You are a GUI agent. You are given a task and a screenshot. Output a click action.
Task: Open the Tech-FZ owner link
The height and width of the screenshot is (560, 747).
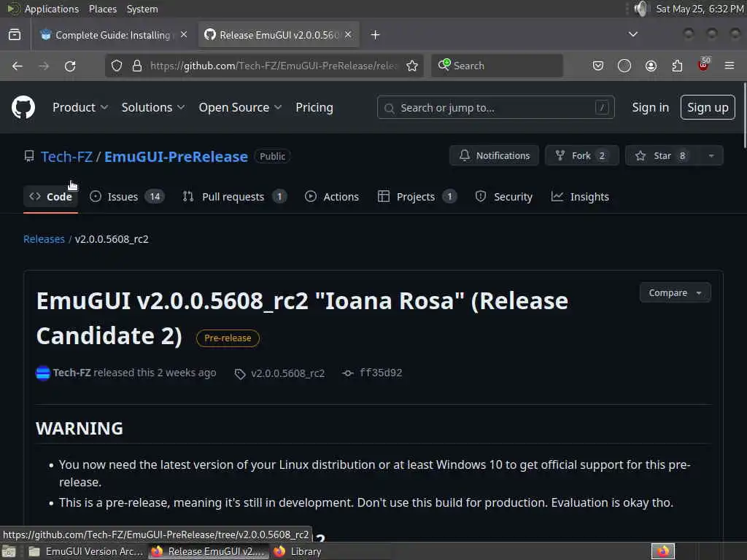66,157
